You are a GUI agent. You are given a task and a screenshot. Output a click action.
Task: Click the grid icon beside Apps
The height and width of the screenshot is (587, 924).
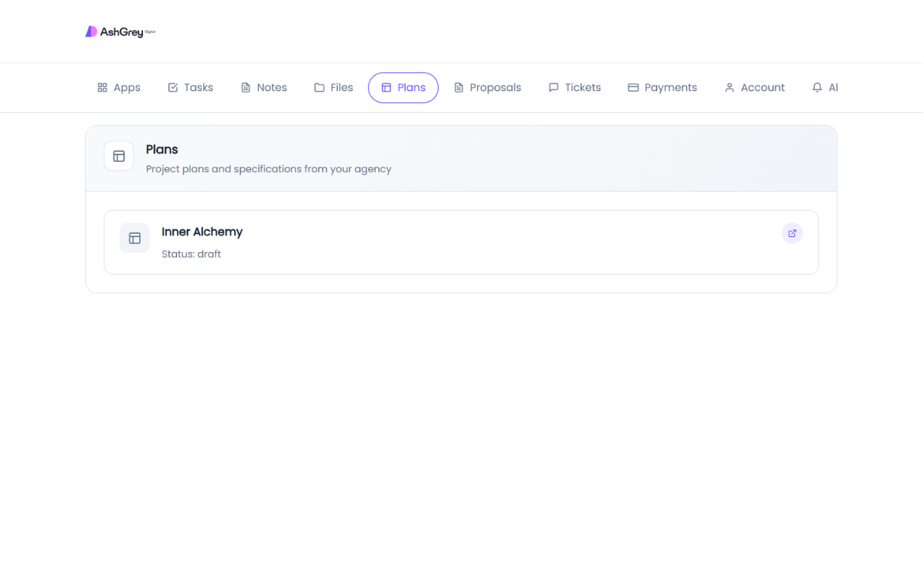[x=102, y=88]
